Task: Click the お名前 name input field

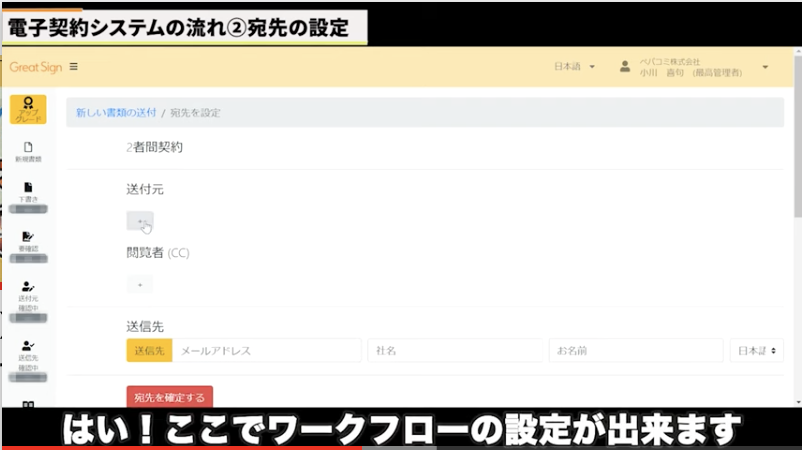Action: [x=635, y=350]
